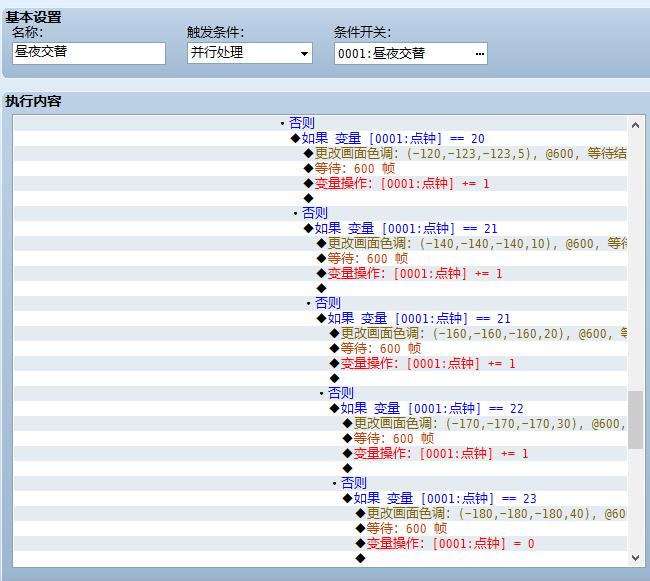Select the first 如果 变量 [0001:点钟] == 21 row
Screen dimensions: 650x581
pos(320,228)
